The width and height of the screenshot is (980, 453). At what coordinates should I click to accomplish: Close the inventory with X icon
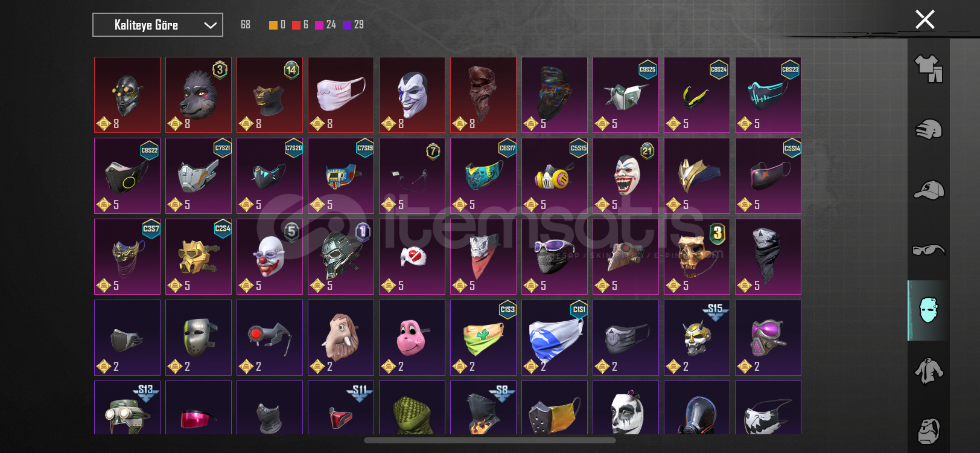pyautogui.click(x=924, y=19)
